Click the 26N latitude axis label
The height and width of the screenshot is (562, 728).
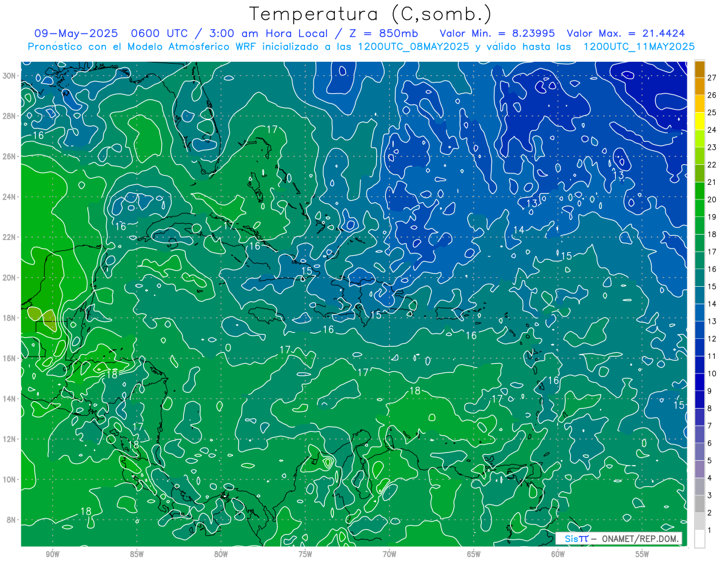tap(9, 156)
